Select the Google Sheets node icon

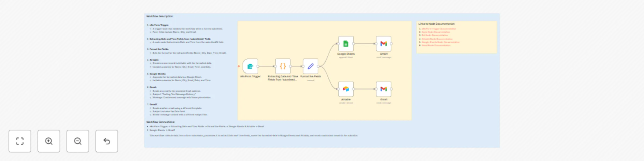click(346, 43)
